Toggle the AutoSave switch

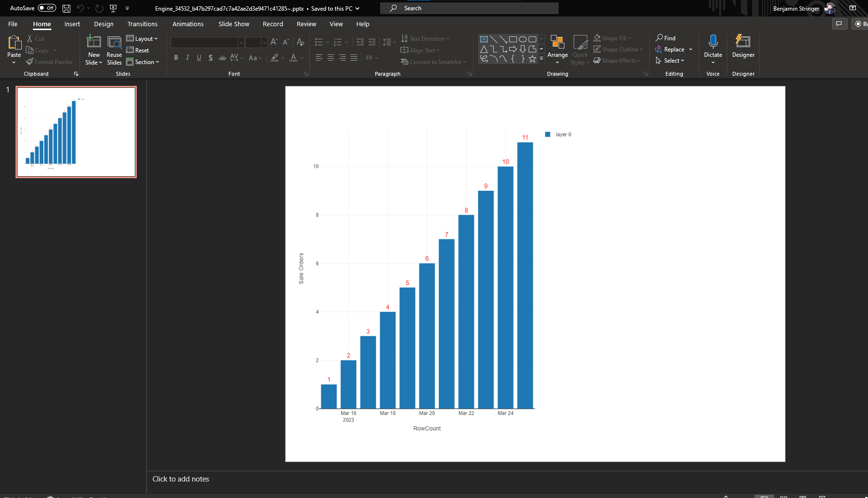tap(47, 8)
